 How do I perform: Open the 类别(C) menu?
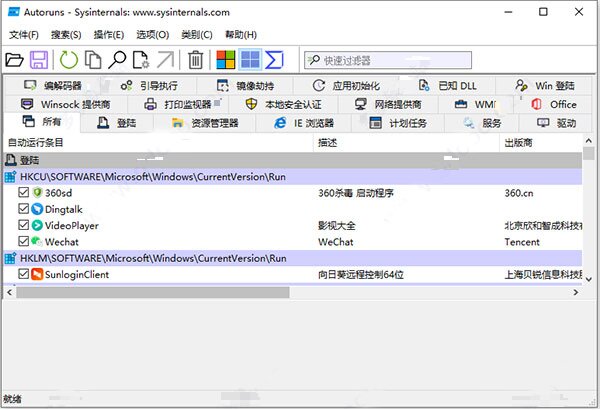click(197, 35)
